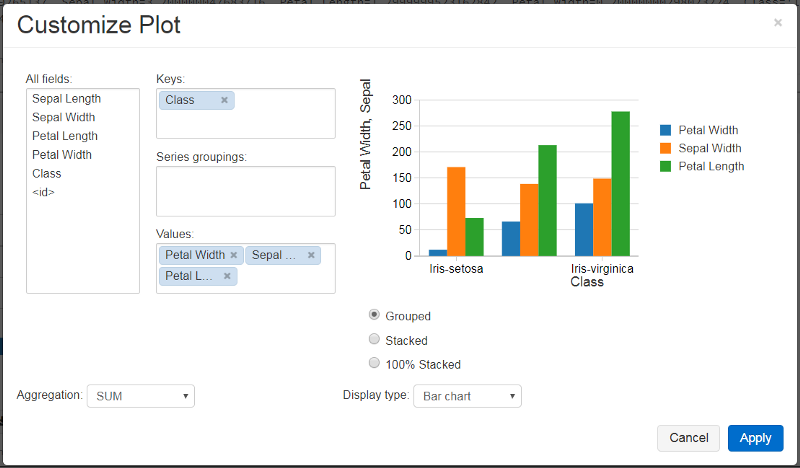This screenshot has height=468, width=800.
Task: Click the green Petal Length legend swatch
Action: [665, 166]
